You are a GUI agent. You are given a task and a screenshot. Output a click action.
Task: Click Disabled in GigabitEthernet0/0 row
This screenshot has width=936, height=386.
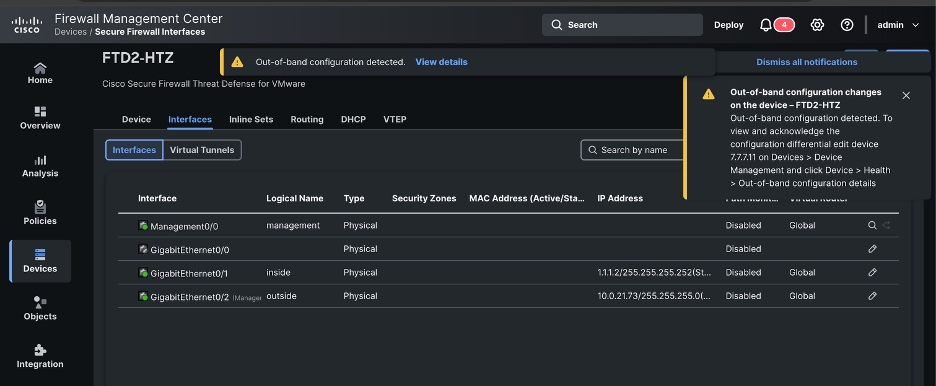click(743, 249)
